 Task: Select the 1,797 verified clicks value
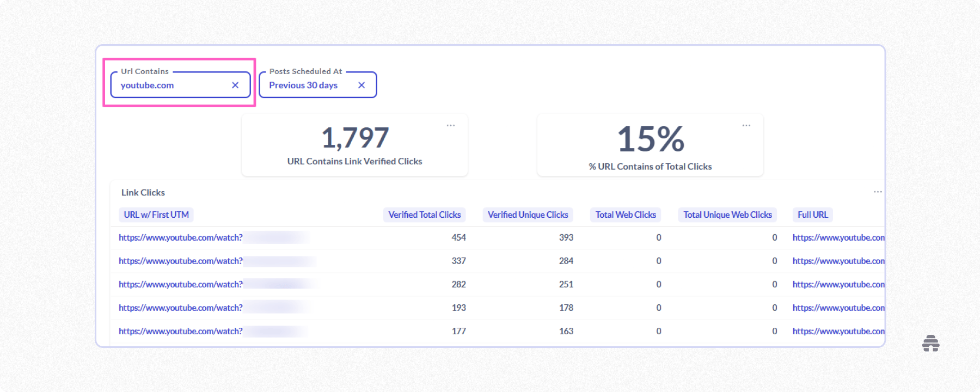(355, 138)
